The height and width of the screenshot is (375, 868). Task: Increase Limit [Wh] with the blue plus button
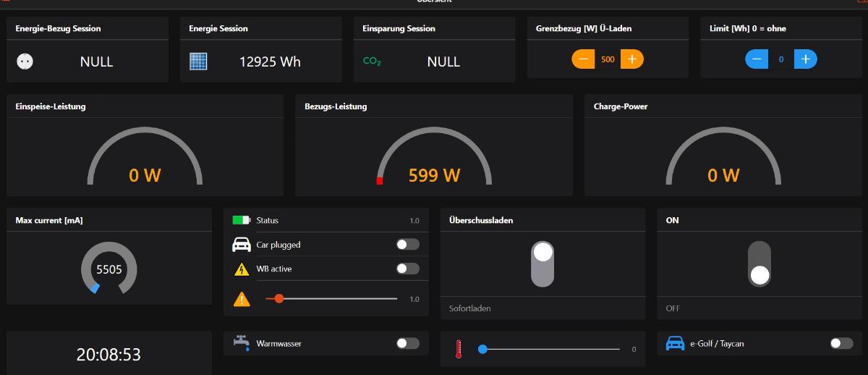coord(805,59)
